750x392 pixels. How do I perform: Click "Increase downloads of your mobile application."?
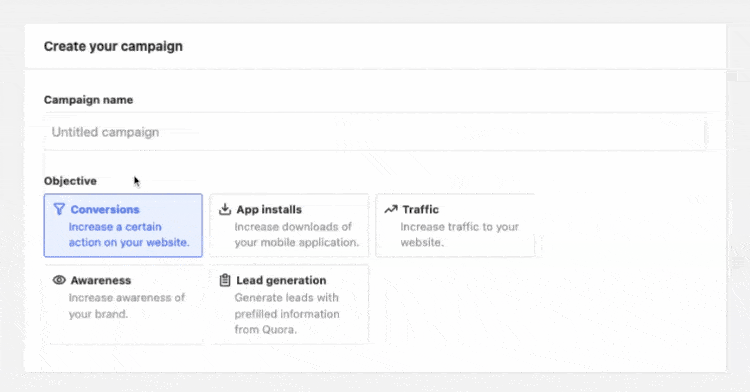(297, 235)
